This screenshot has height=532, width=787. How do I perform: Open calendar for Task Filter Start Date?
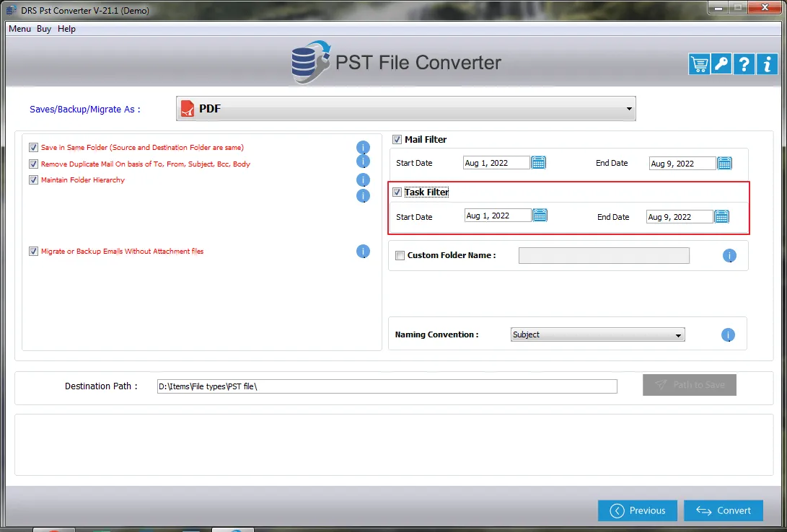point(540,216)
